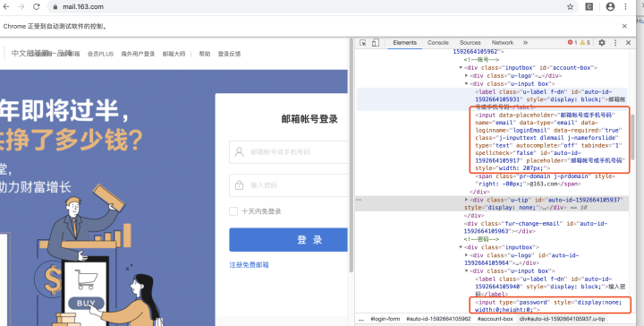
Task: Bookmark this page with the star icon
Action: [570, 6]
